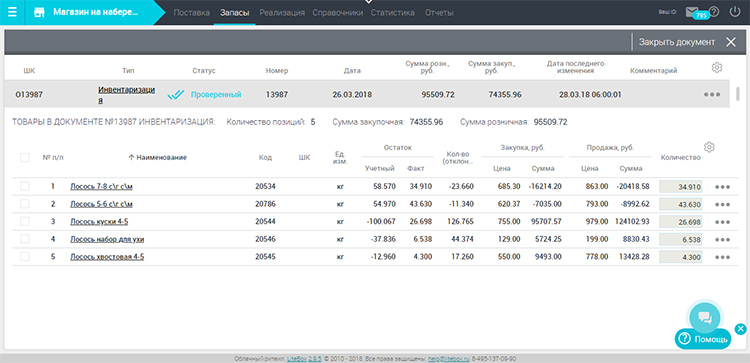This screenshot has height=363, width=750.
Task: Check the box for Лосось 5-6 с\г с\м
Action: click(24, 204)
